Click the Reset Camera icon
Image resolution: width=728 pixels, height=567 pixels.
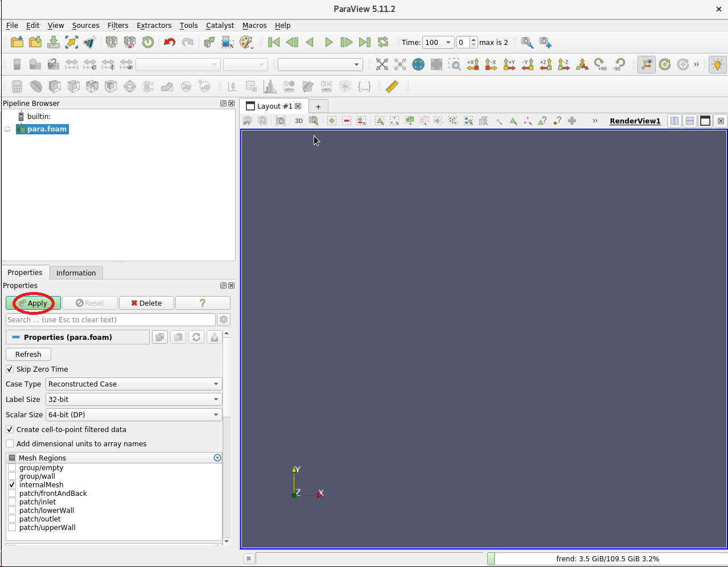click(x=382, y=64)
